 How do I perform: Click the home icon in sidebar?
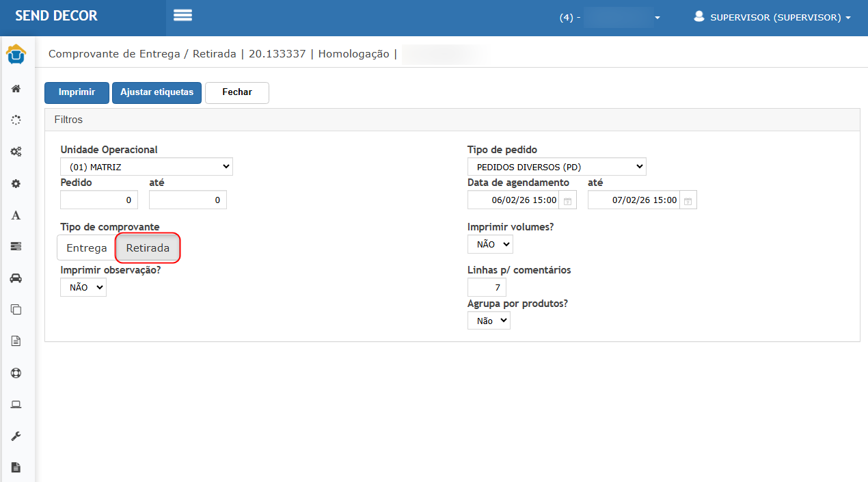16,88
